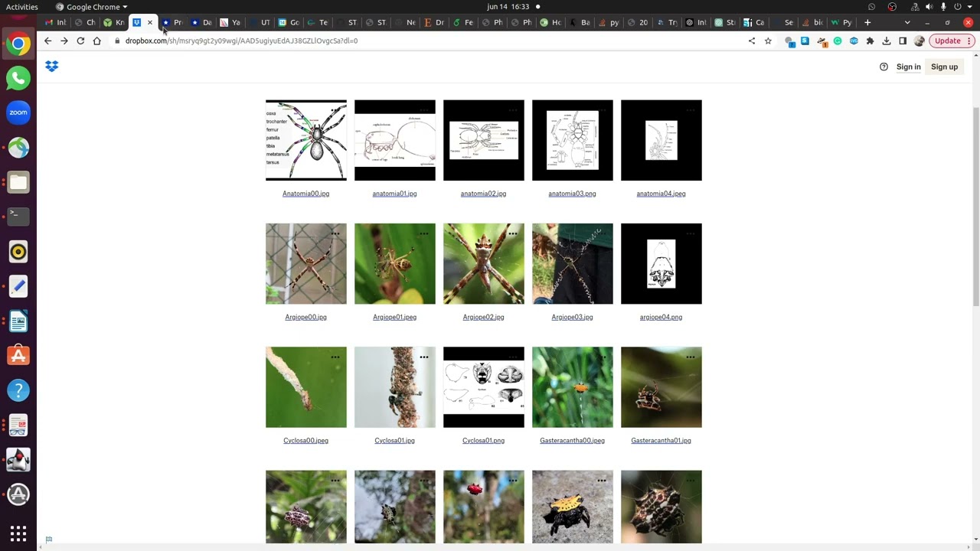Click the browser home icon
The height and width of the screenshot is (551, 980).
tap(96, 41)
